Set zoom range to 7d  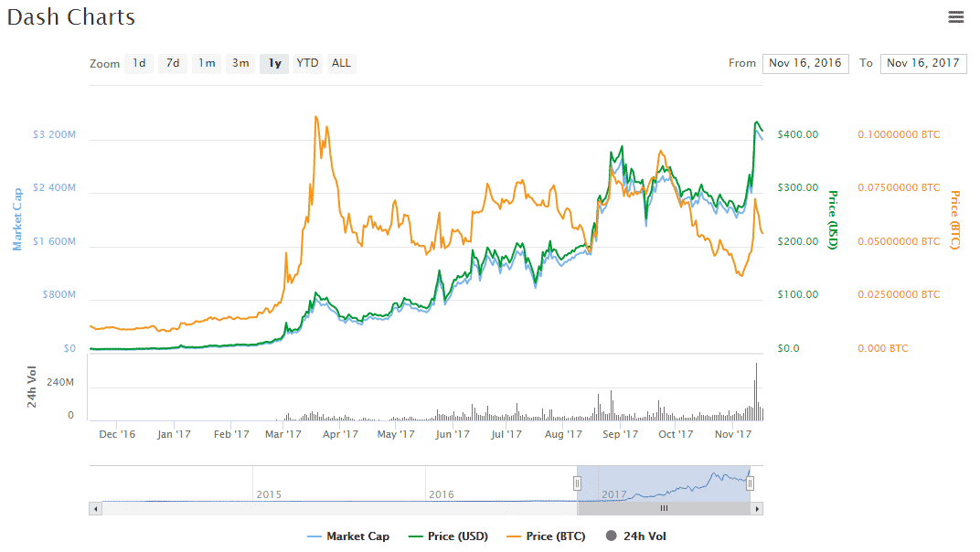[173, 63]
